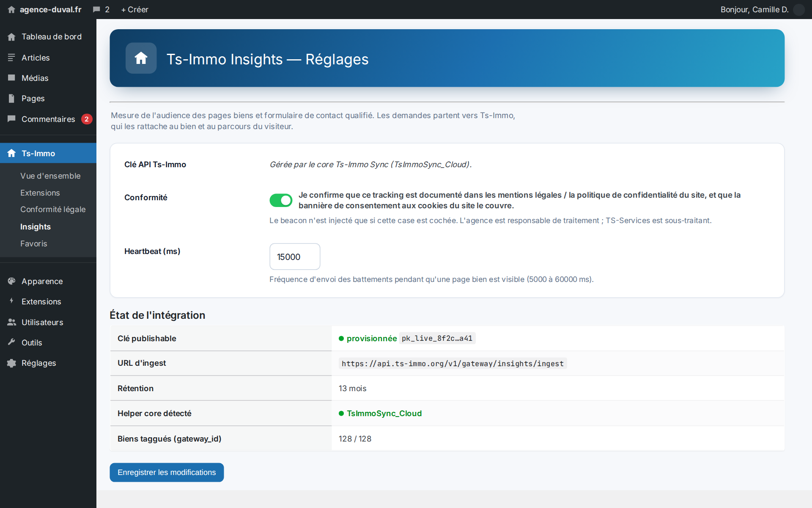Click the Utilisateurs people icon
The image size is (812, 508).
[x=11, y=322]
